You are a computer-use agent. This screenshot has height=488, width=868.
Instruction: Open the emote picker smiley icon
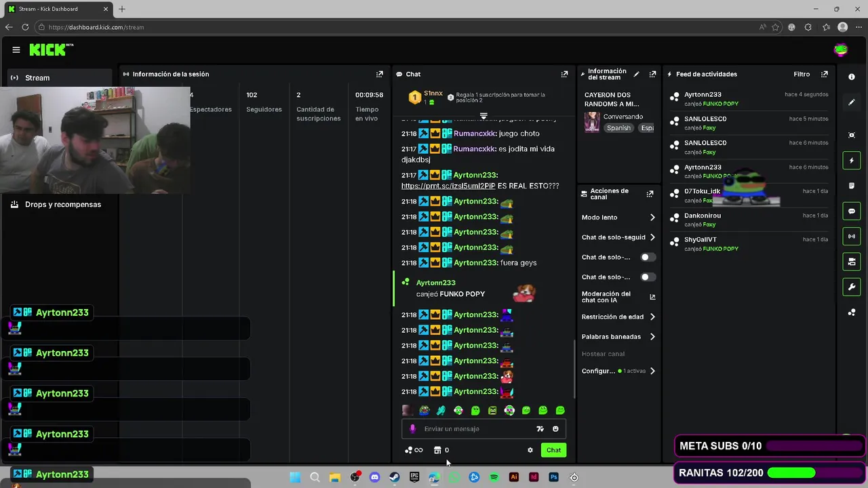[x=555, y=429]
